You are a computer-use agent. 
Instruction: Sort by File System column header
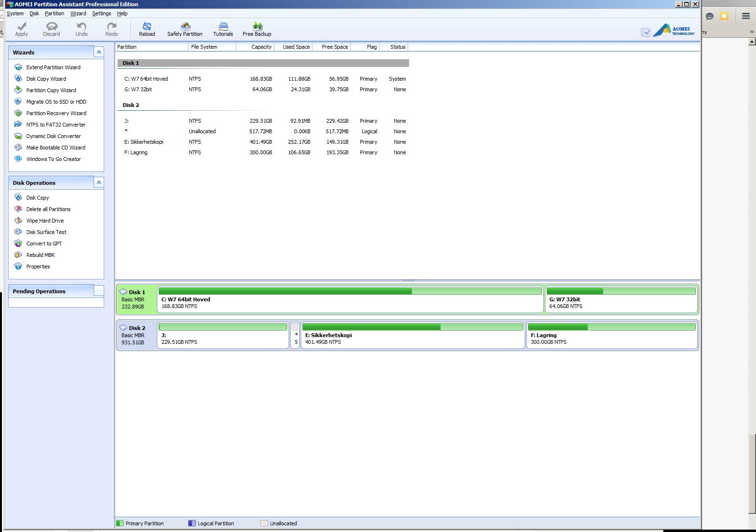(x=212, y=47)
